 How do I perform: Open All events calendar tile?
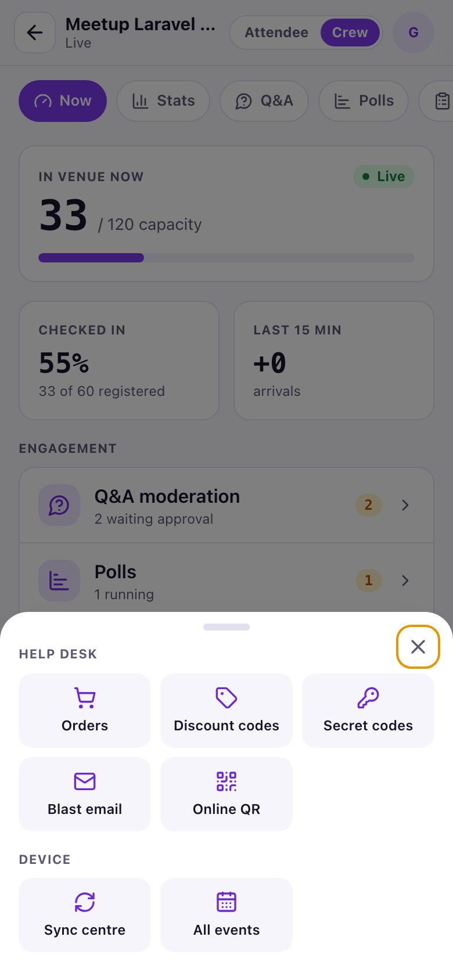[227, 915]
